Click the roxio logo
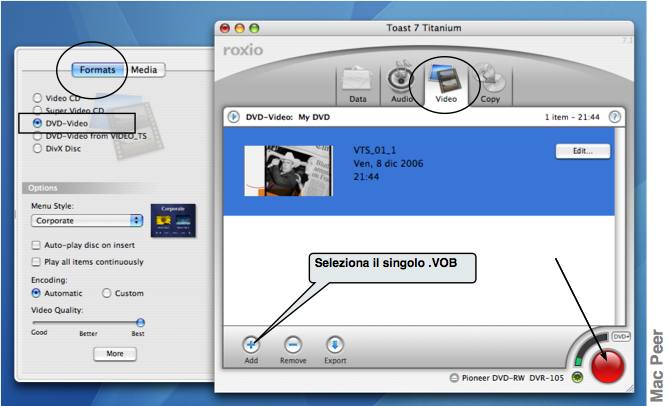The height and width of the screenshot is (406, 667). pyautogui.click(x=243, y=50)
